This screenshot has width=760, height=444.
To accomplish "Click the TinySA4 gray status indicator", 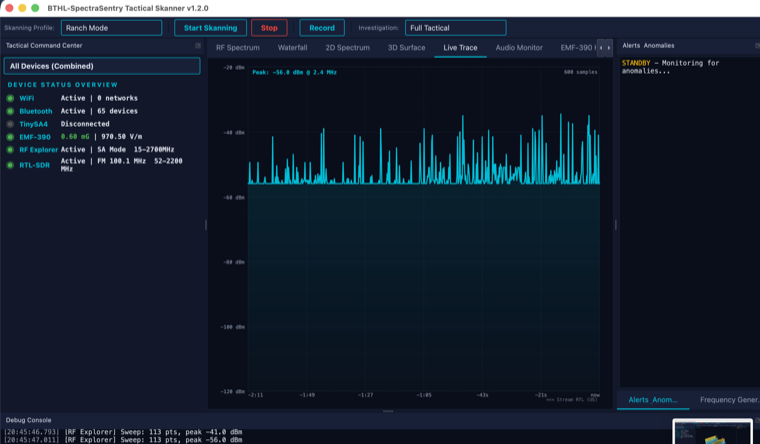I will click(x=10, y=124).
